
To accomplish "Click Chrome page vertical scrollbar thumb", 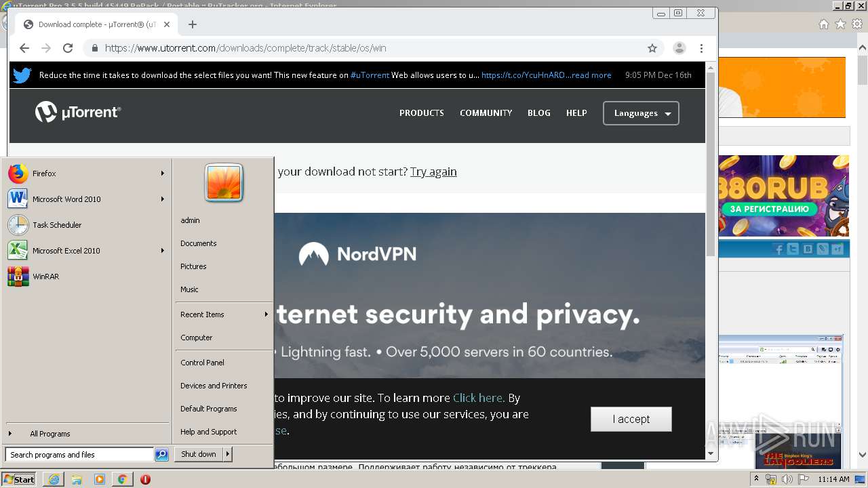I will [x=711, y=165].
